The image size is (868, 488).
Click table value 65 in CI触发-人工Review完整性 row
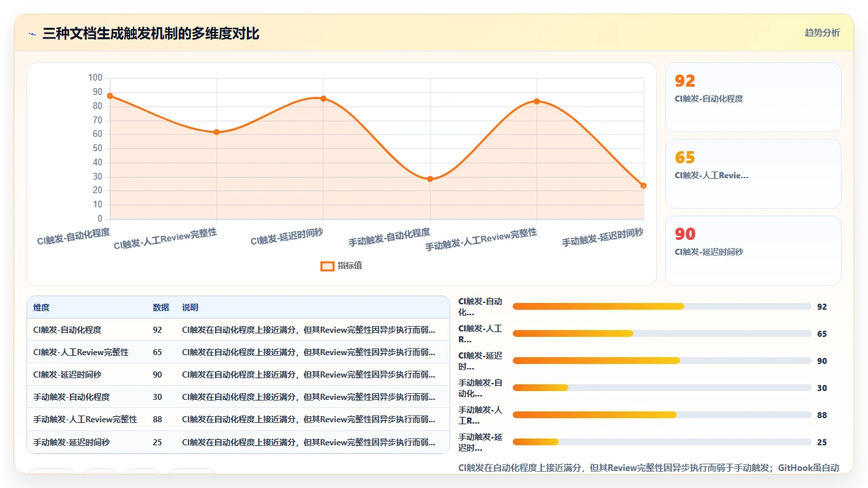tap(157, 352)
